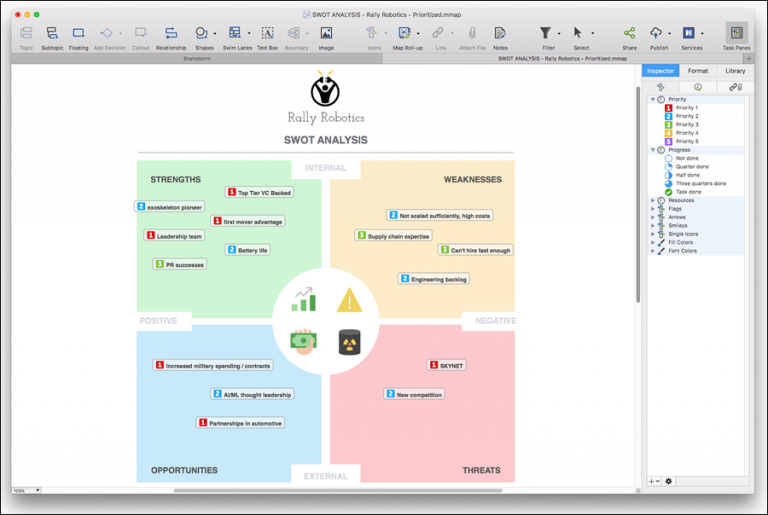
Task: Open the attachments sub-tab icon in Inspector
Action: [x=735, y=87]
